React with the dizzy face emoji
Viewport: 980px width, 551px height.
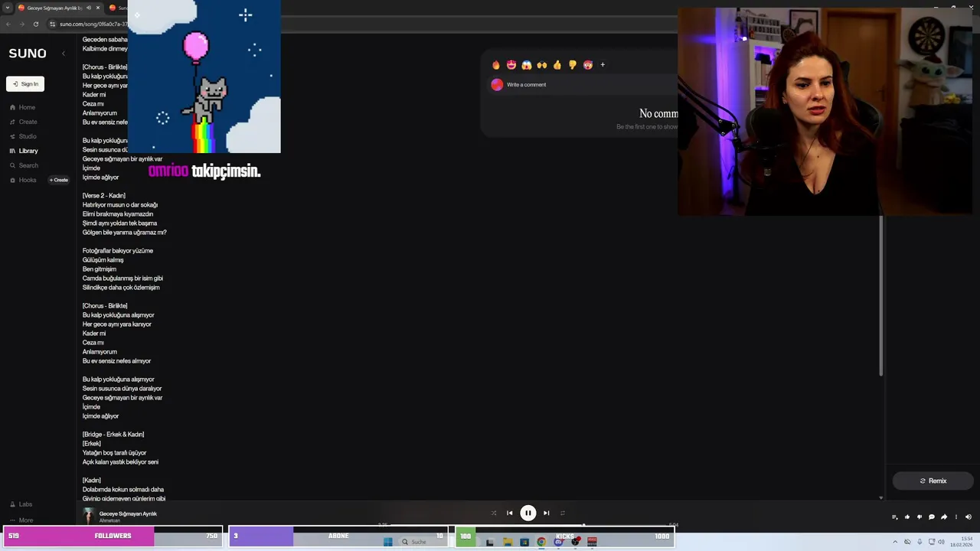tap(588, 65)
